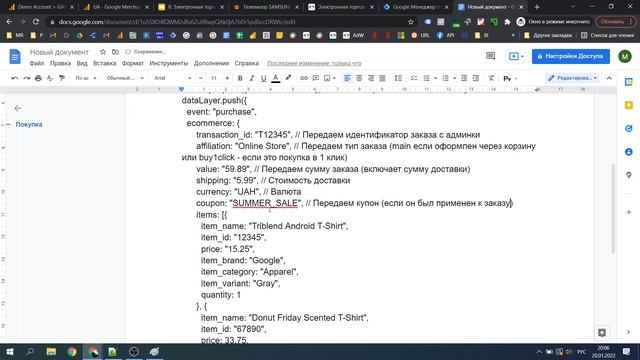This screenshot has width=640, height=360.
Task: Open the last edit history link
Action: (314, 63)
